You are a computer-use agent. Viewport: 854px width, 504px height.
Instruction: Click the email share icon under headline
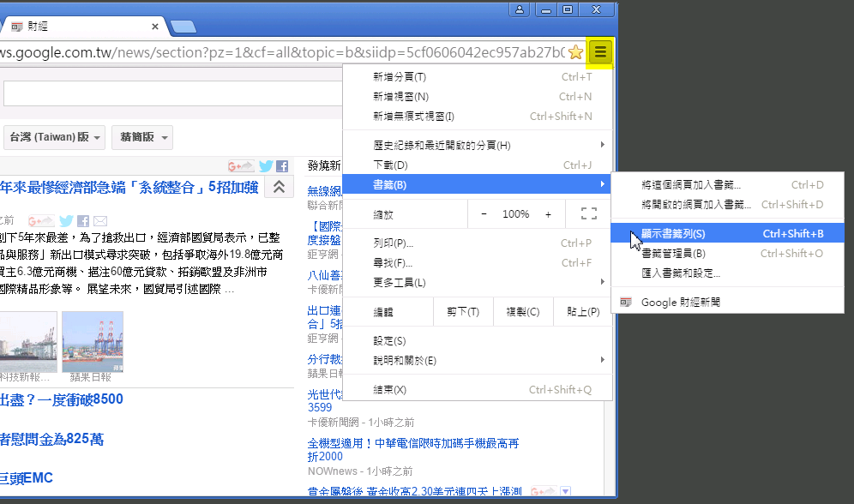tap(100, 221)
